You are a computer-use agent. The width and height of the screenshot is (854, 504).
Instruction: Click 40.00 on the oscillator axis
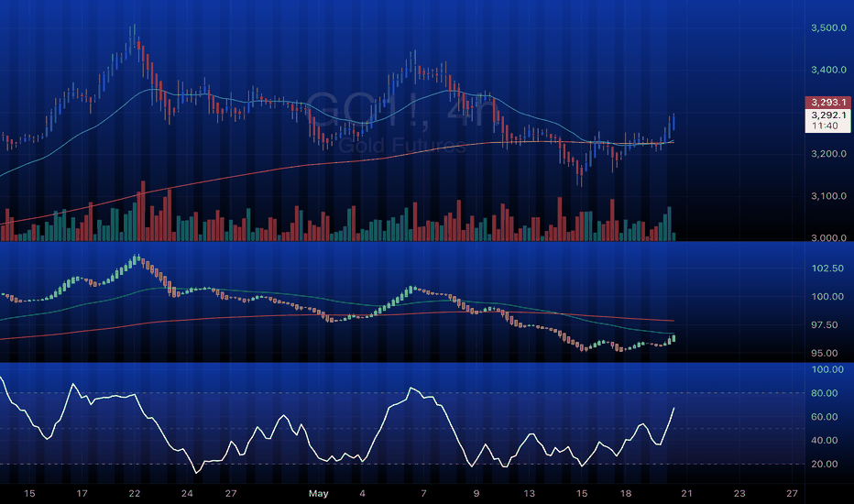tap(824, 440)
